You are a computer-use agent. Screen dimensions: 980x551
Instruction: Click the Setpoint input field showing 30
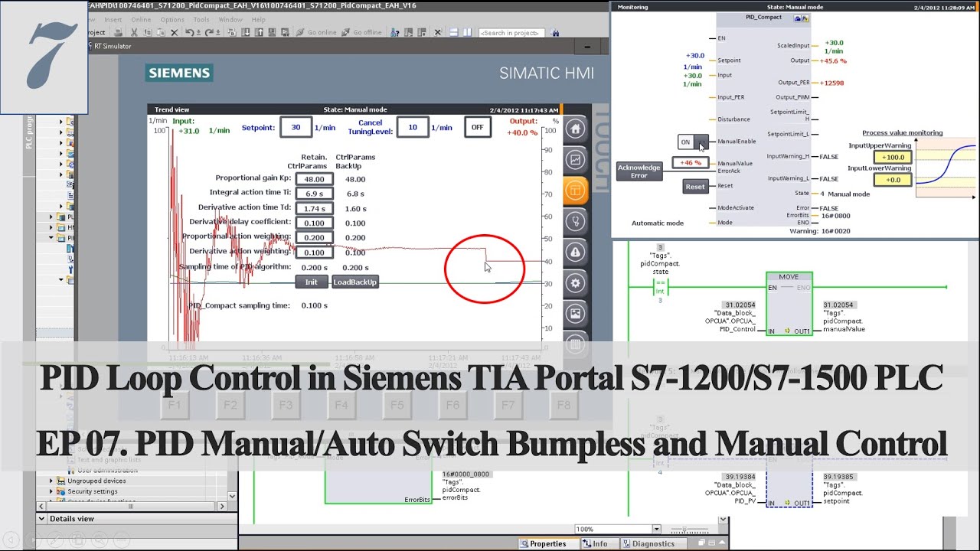click(x=296, y=127)
